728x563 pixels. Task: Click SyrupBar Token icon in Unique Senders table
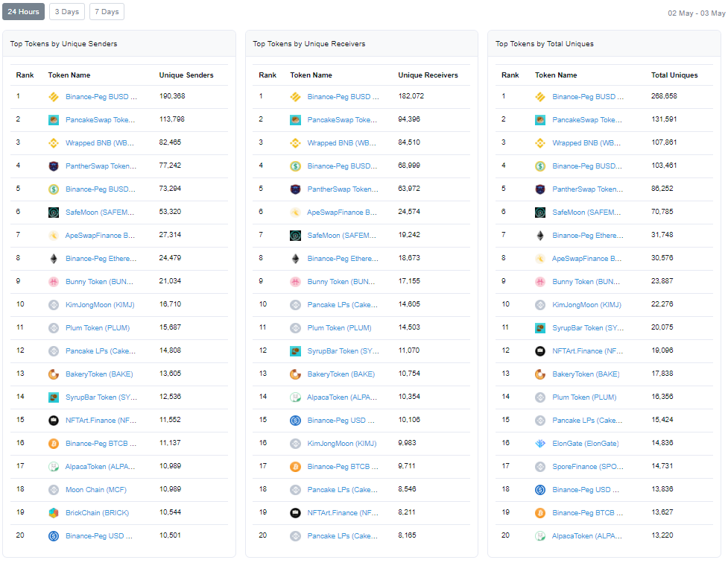54,397
